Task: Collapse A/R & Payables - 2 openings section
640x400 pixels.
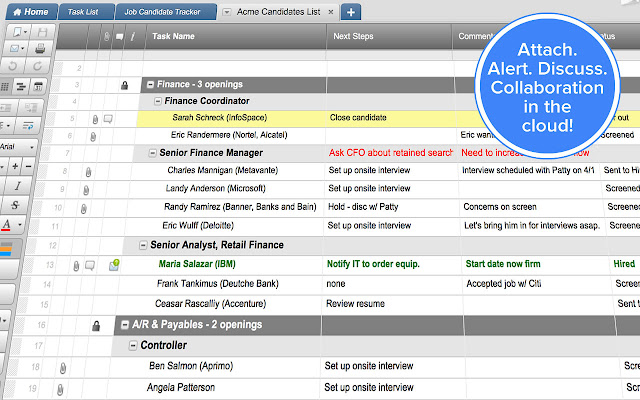Action: (x=125, y=325)
